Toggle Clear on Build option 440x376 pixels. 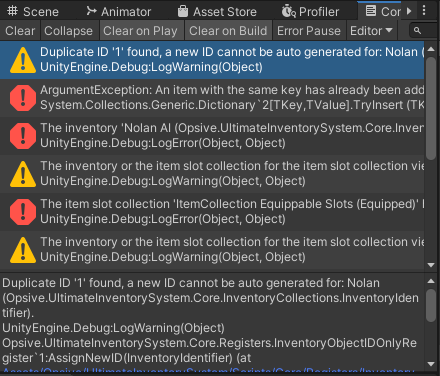(x=228, y=31)
